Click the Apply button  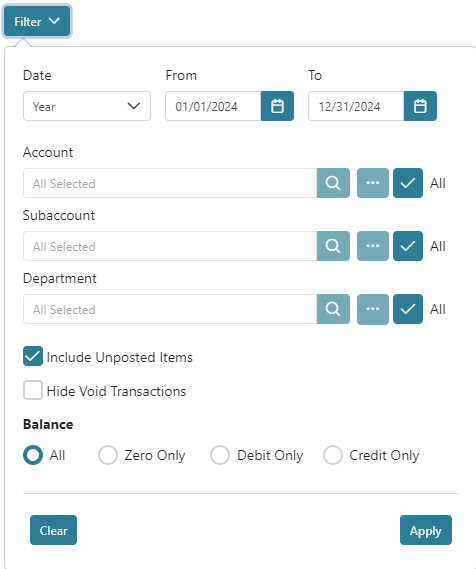426,530
